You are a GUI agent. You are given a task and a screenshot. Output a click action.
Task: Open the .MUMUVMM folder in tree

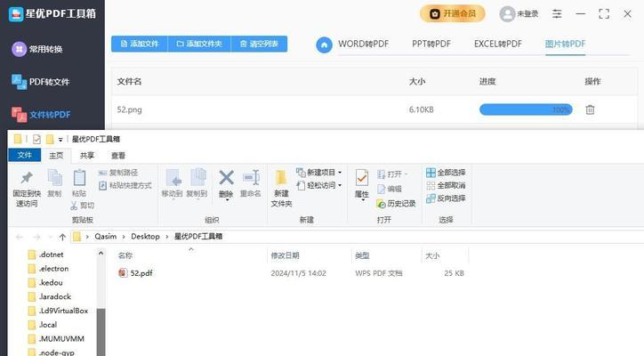[x=56, y=338]
